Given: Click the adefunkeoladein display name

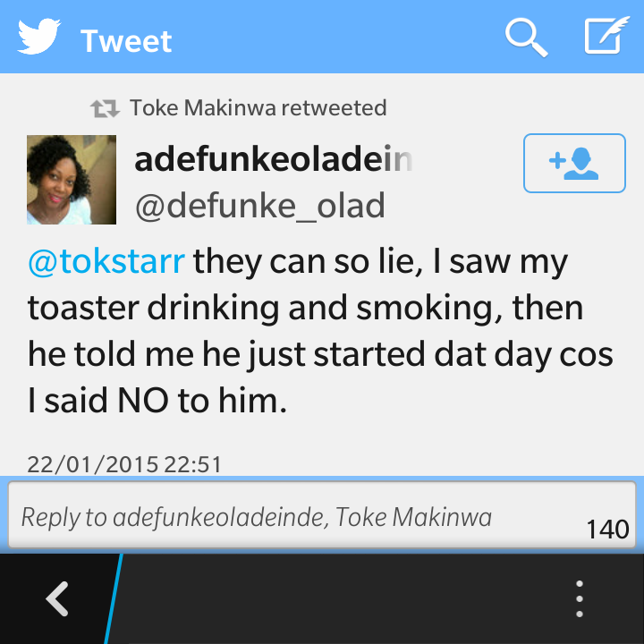Looking at the screenshot, I should click(273, 161).
